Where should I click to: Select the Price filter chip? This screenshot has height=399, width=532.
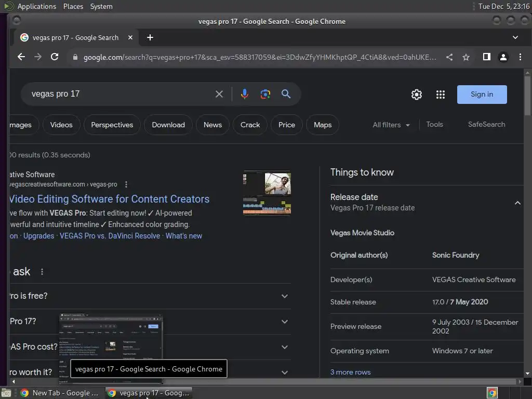pos(287,125)
